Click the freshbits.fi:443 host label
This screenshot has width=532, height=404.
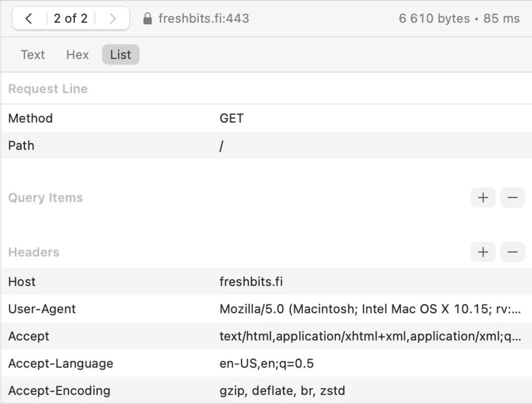[203, 19]
